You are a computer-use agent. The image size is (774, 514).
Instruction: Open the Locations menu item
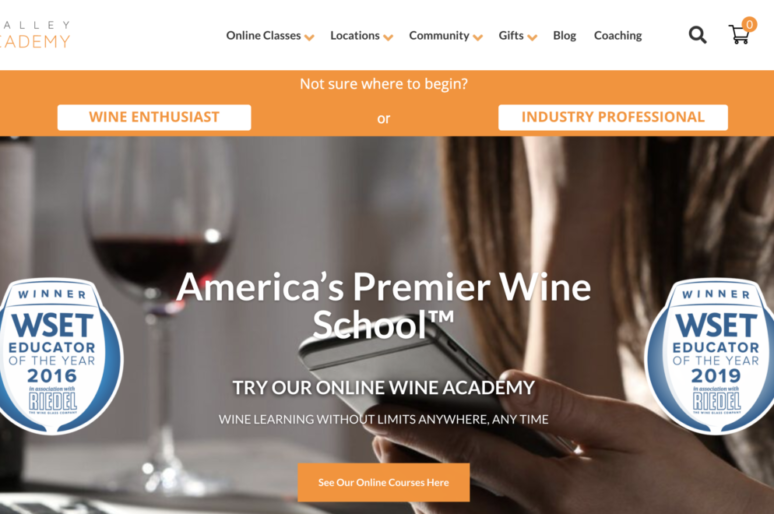355,36
